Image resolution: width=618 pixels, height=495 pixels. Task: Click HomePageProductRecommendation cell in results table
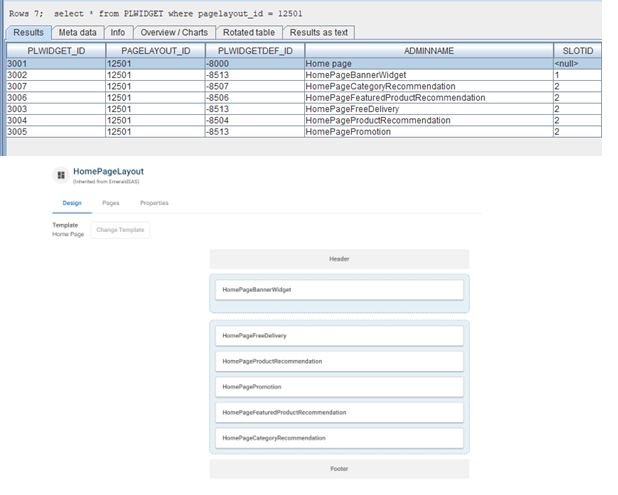click(429, 121)
